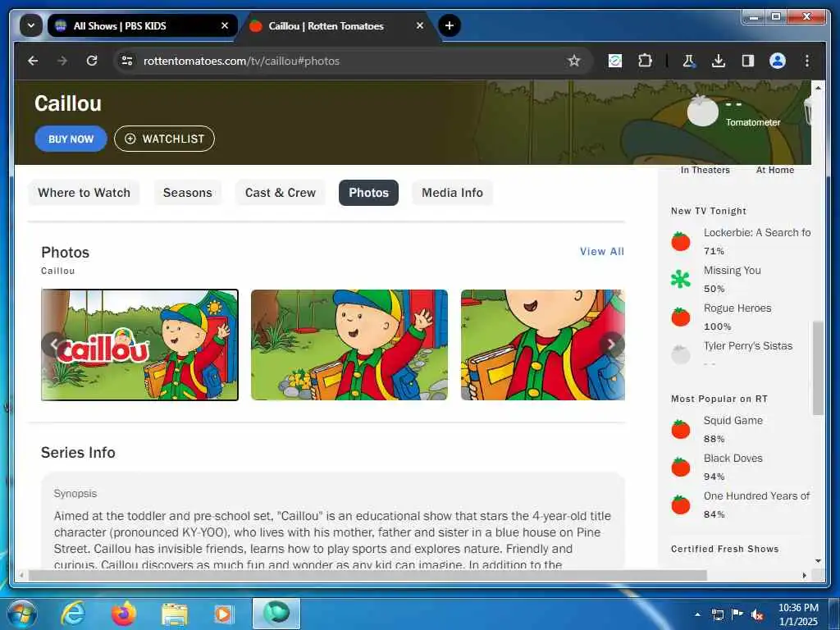Click the tomato icon beside Black Doves
Screen dimensions: 840x630
(x=681, y=466)
